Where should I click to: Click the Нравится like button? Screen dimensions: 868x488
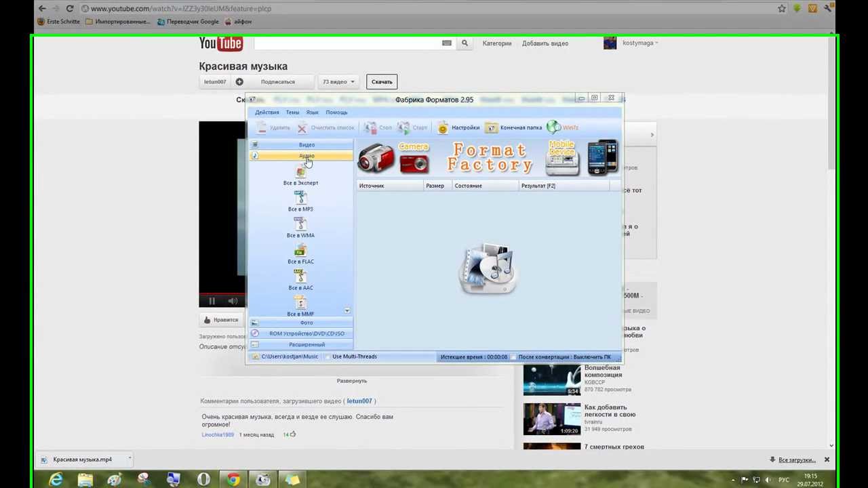pyautogui.click(x=221, y=320)
